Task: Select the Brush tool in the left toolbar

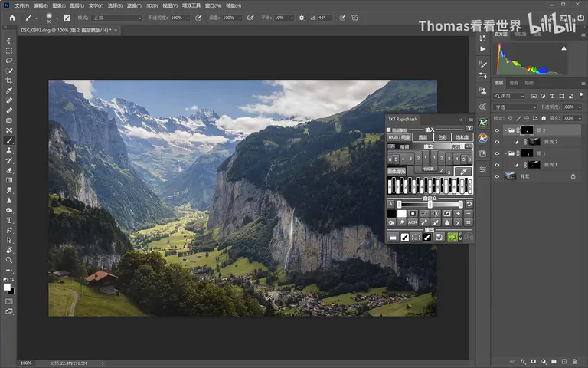Action: [9, 140]
